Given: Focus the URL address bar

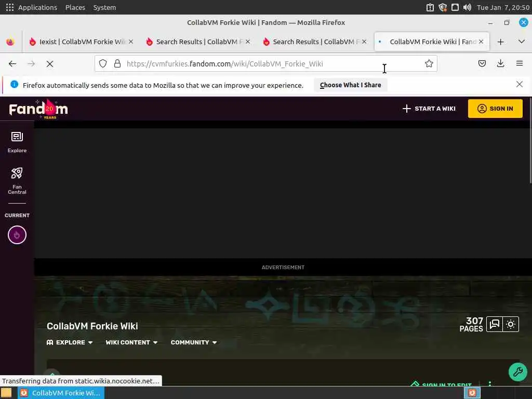Looking at the screenshot, I should 265,63.
